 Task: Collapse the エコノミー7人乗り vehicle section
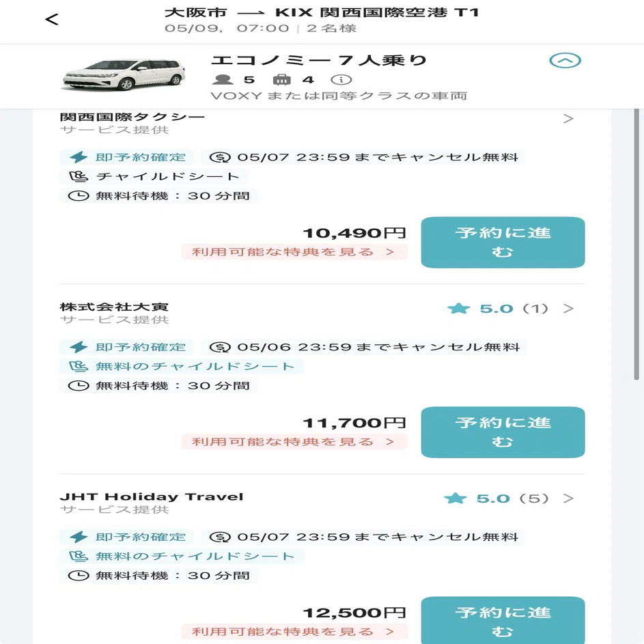coord(565,61)
